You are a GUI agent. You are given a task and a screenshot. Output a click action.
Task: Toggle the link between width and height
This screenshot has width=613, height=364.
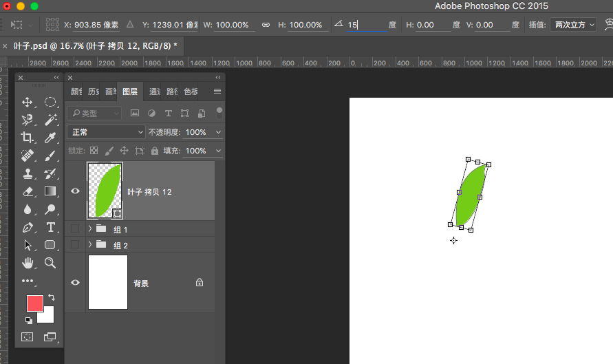coord(266,25)
